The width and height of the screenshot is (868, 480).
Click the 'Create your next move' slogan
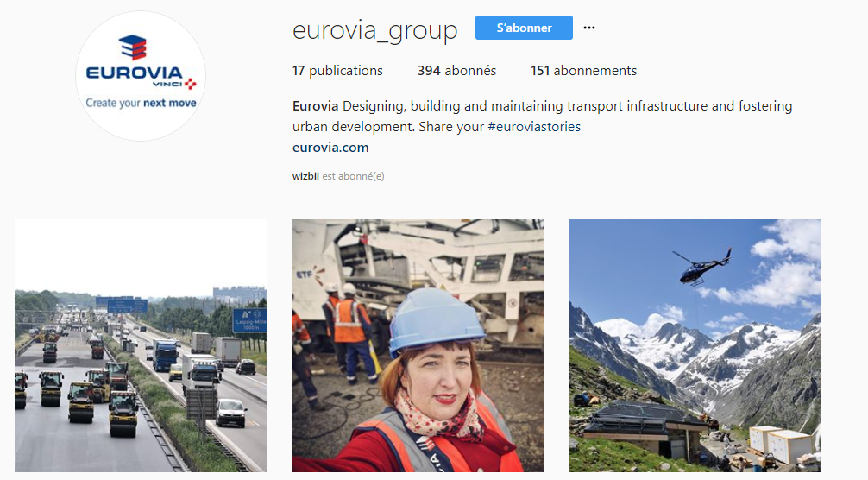141,103
